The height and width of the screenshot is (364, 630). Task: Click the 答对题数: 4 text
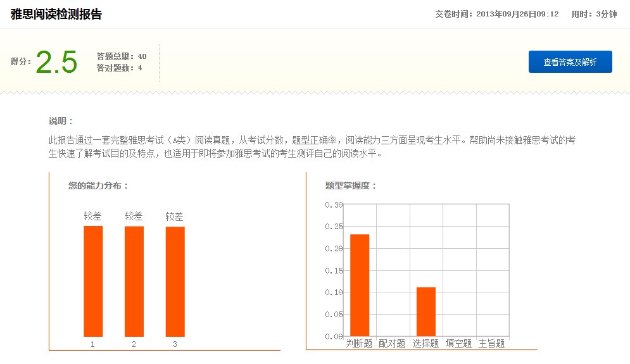pyautogui.click(x=120, y=68)
